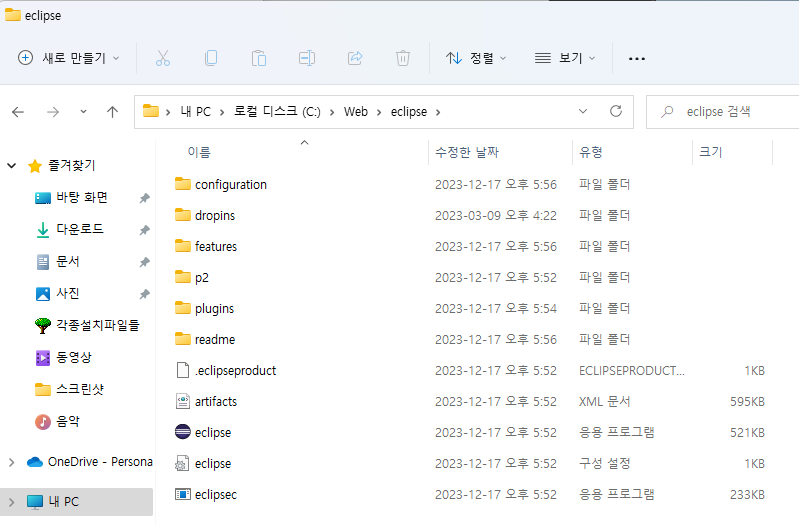799x525 pixels.
Task: Click 내 PC in the breadcrumb path
Action: click(196, 112)
